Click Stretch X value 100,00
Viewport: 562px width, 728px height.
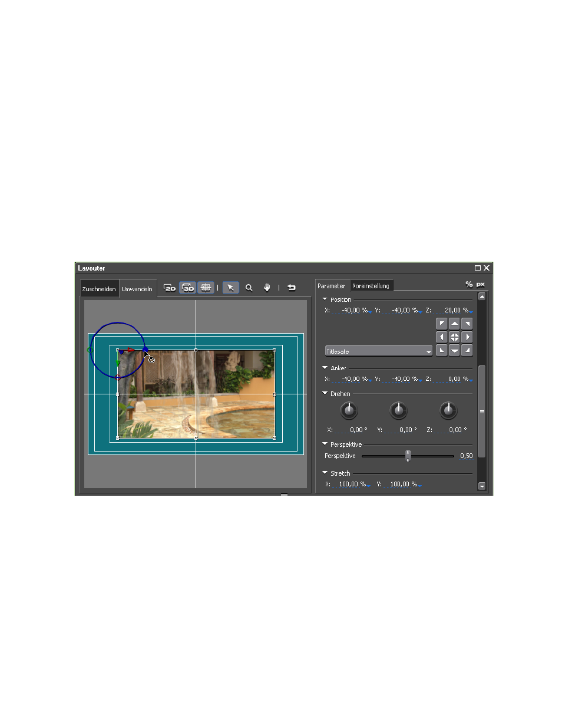[x=349, y=484]
